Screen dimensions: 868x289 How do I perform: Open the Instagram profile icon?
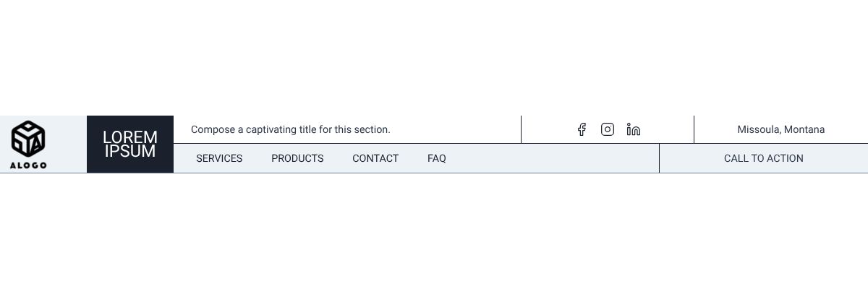tap(608, 129)
